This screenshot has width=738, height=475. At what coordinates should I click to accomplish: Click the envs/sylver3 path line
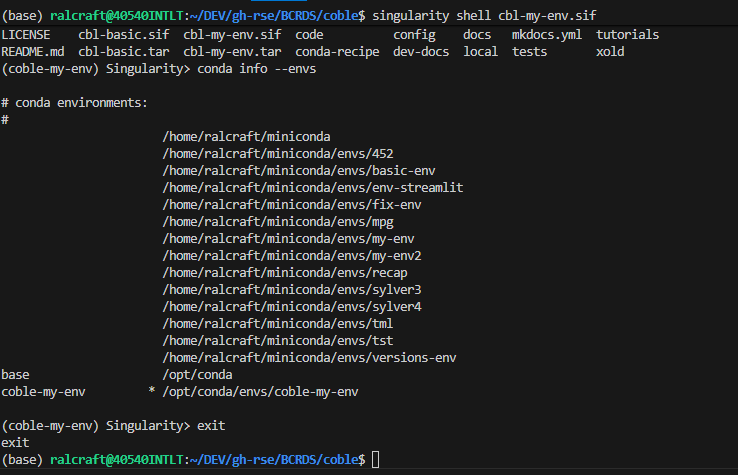click(292, 290)
